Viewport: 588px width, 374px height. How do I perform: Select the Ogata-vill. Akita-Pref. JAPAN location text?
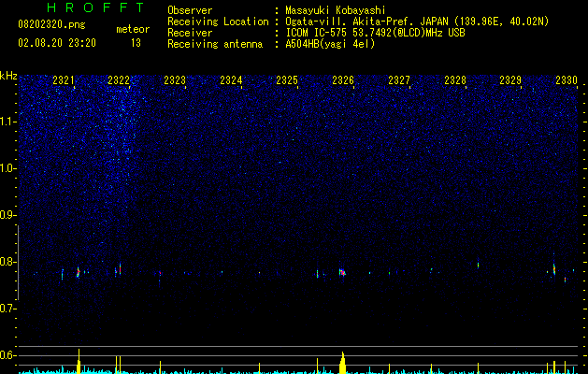(417, 22)
